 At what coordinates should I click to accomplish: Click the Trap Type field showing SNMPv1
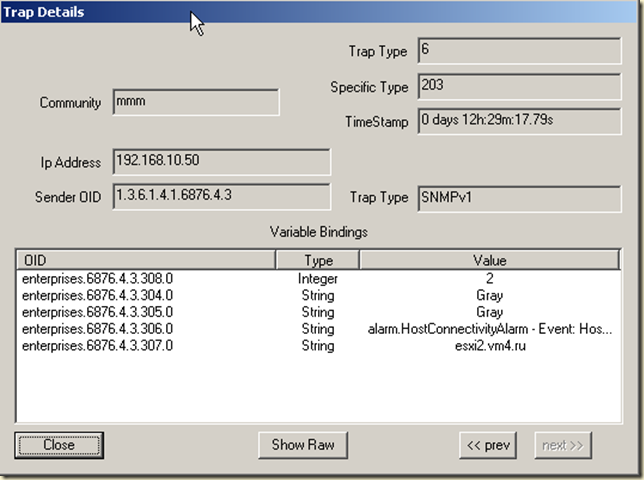(520, 199)
